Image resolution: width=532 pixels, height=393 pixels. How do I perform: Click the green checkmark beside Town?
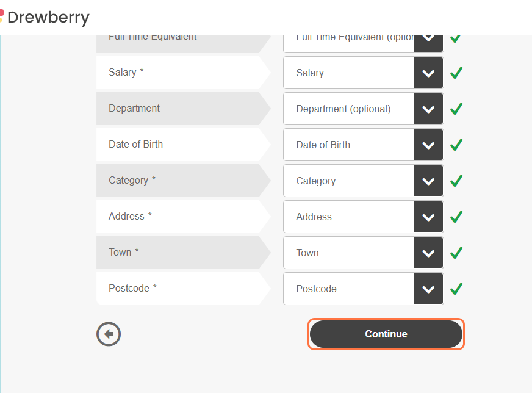[x=456, y=253]
